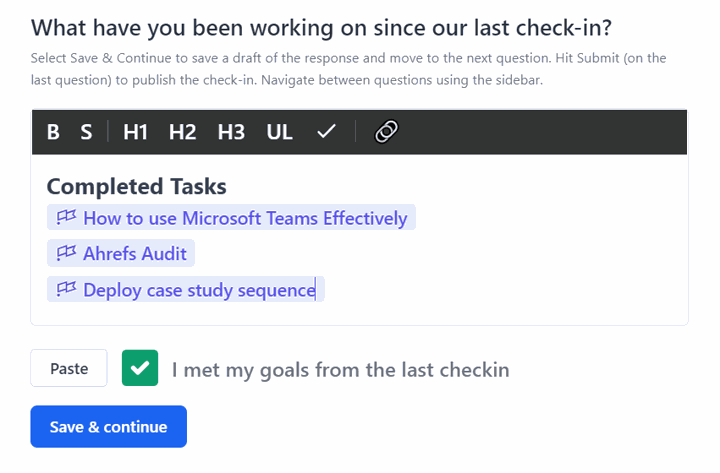
Task: Apply H1 heading style
Action: pos(135,132)
